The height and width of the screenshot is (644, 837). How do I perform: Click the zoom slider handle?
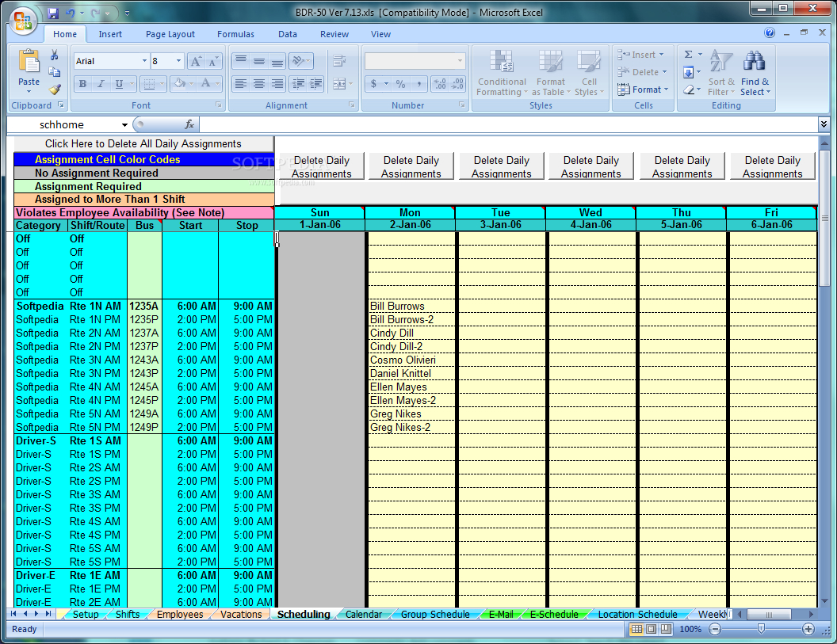pos(761,629)
